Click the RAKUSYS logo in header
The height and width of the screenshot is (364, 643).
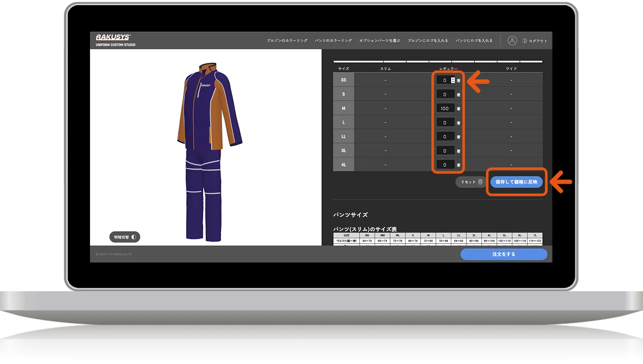(113, 37)
